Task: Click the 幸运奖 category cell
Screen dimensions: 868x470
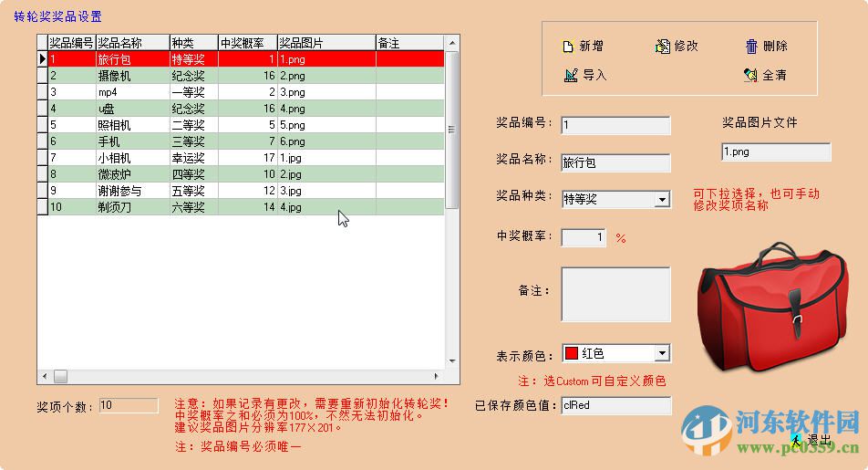Action: [x=193, y=158]
